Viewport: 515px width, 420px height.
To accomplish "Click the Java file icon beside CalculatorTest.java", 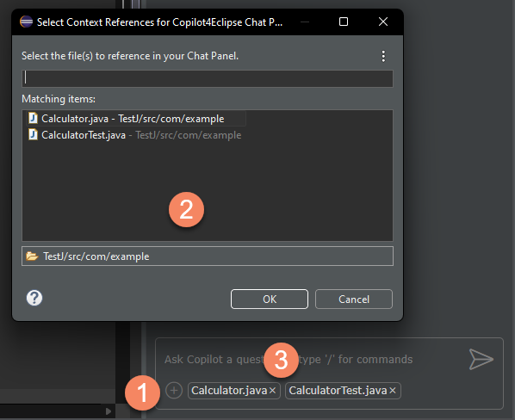I will click(x=33, y=134).
